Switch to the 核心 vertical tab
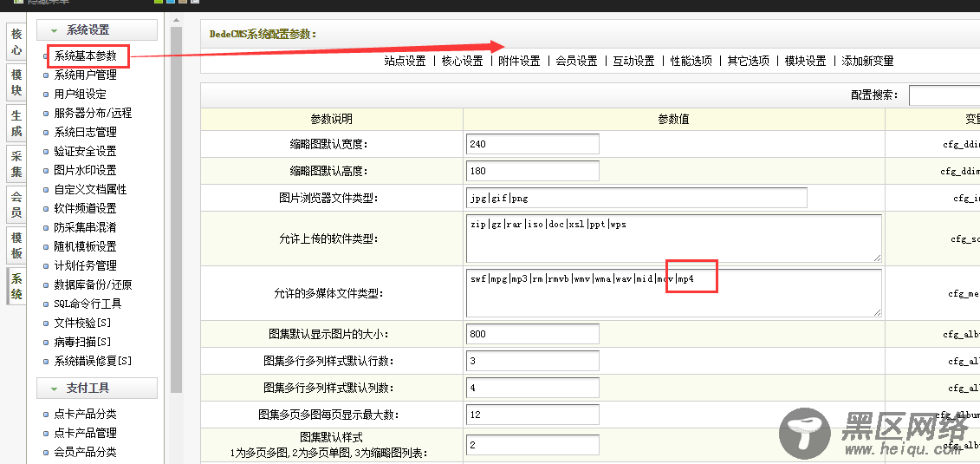The width and height of the screenshot is (980, 464). (x=16, y=42)
